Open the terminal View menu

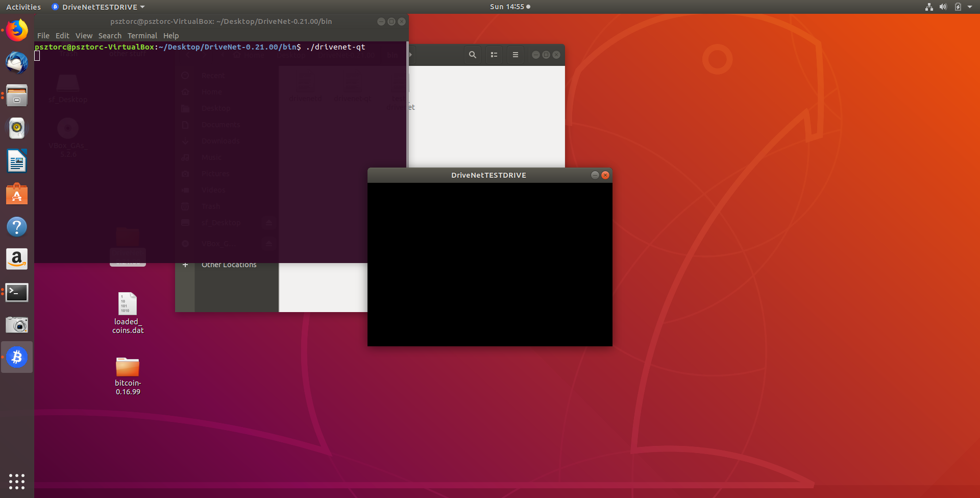point(84,36)
